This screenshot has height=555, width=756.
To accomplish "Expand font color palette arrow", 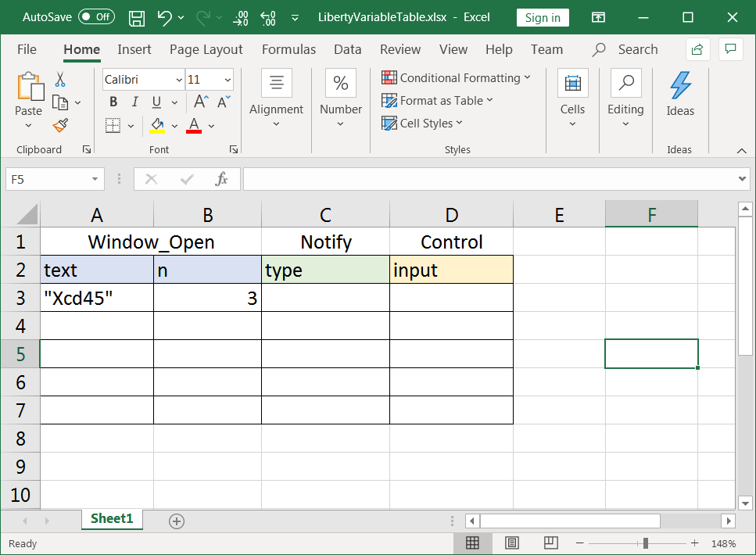I will [211, 126].
